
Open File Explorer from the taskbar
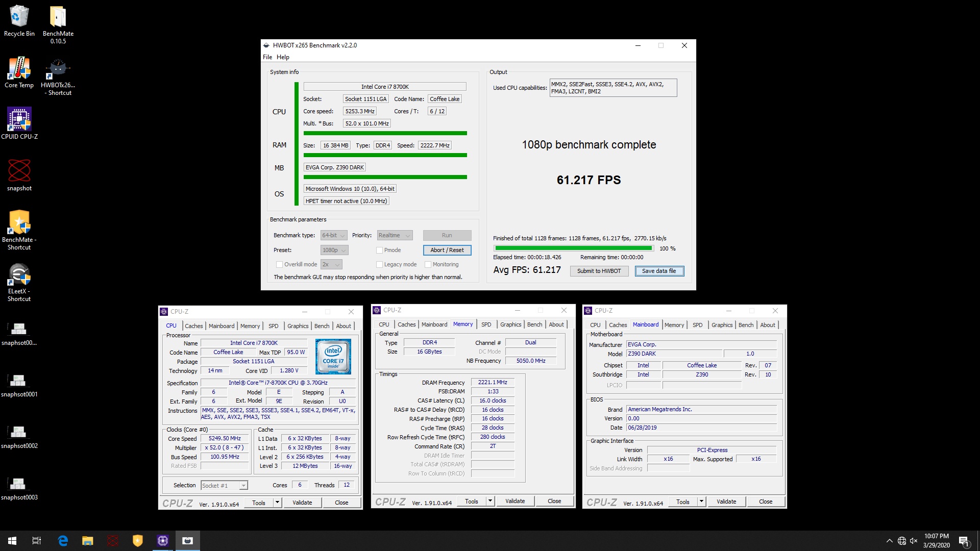click(88, 541)
